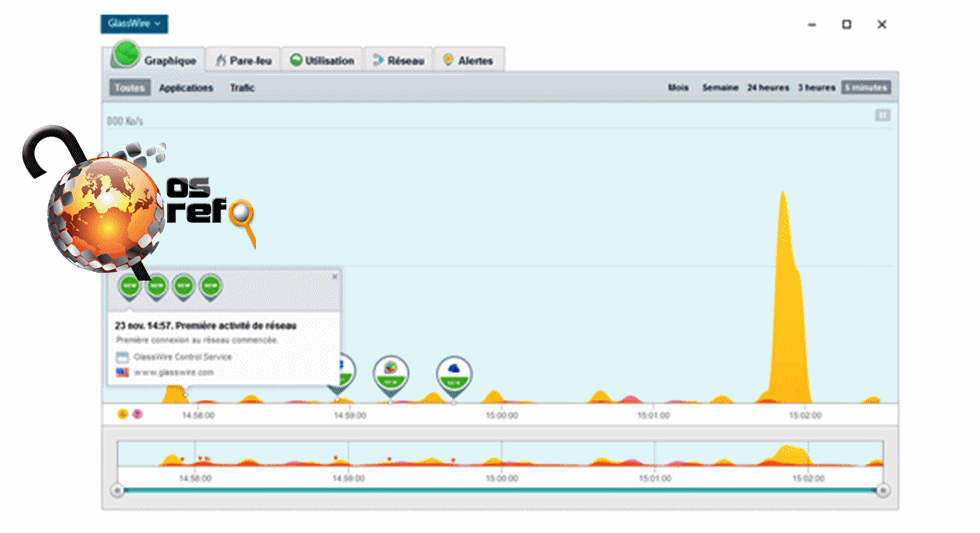Open the Pare-feu tab

click(x=243, y=60)
